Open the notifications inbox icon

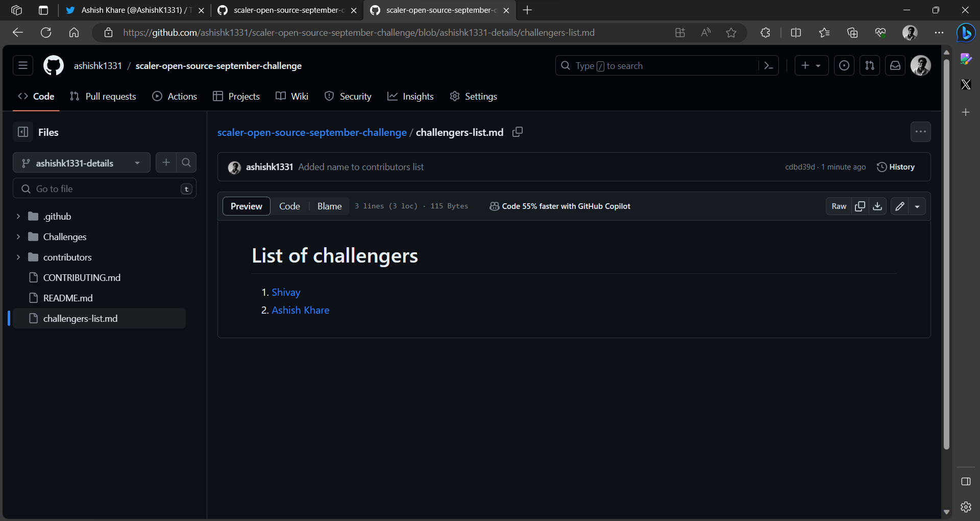[x=895, y=65]
